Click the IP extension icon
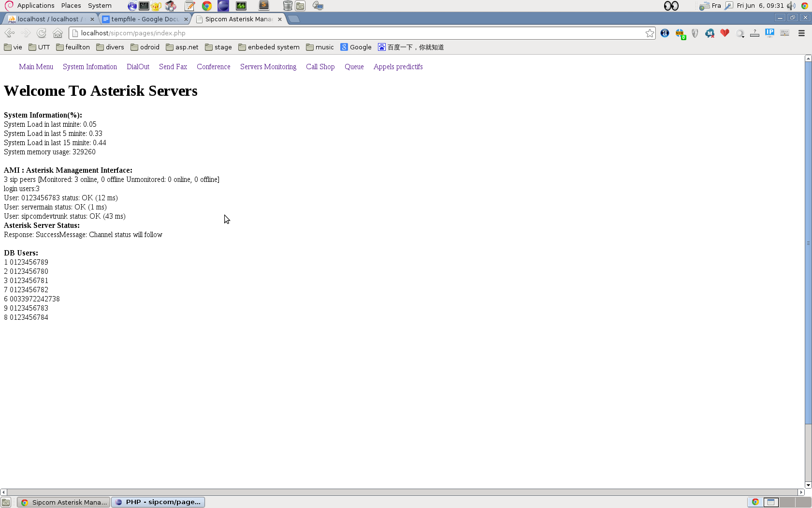Screen dimensions: 812x508 pyautogui.click(x=769, y=33)
